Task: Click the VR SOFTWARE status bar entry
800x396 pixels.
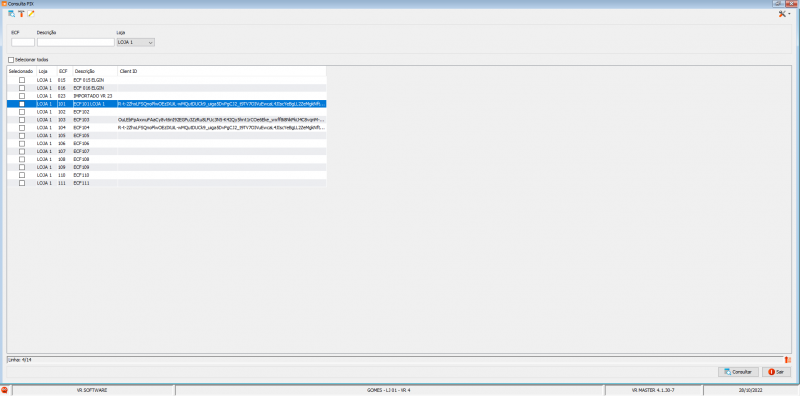Action: click(x=93, y=390)
